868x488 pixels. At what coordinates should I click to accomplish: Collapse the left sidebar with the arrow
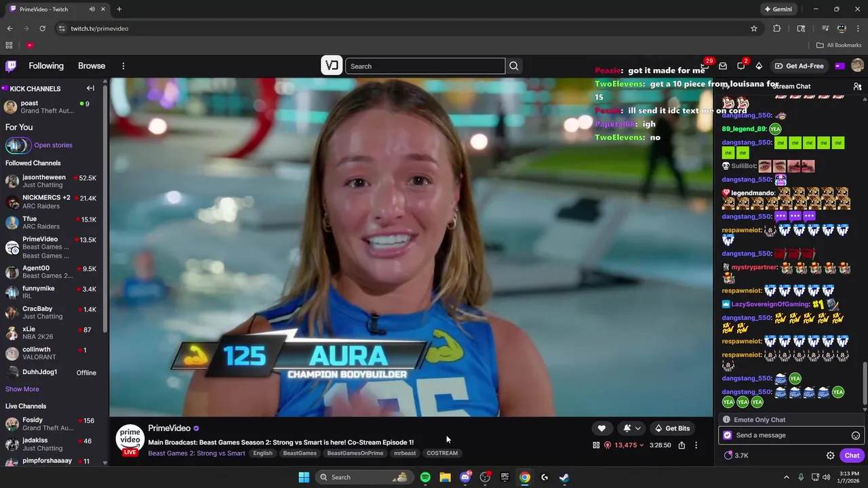[x=90, y=88]
